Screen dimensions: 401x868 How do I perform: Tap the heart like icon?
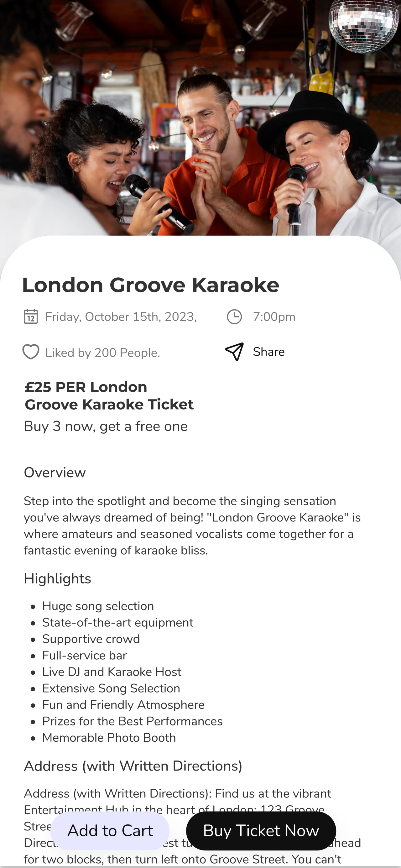[x=31, y=352]
